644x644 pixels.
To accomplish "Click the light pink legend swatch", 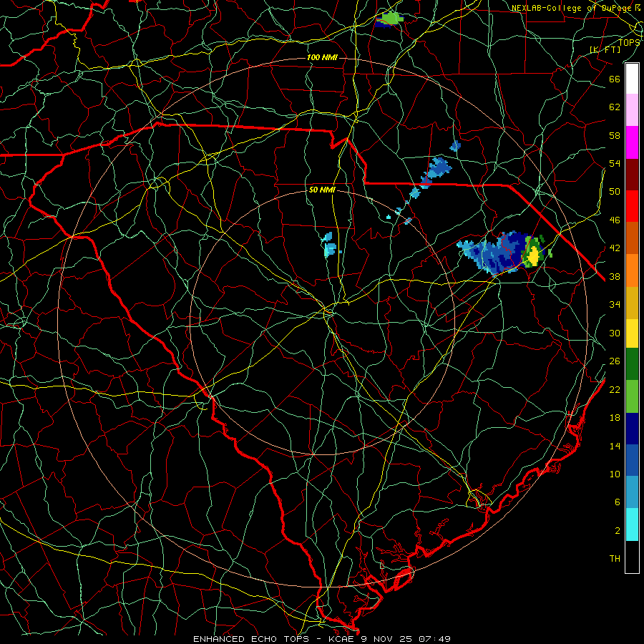I will 632,109.
